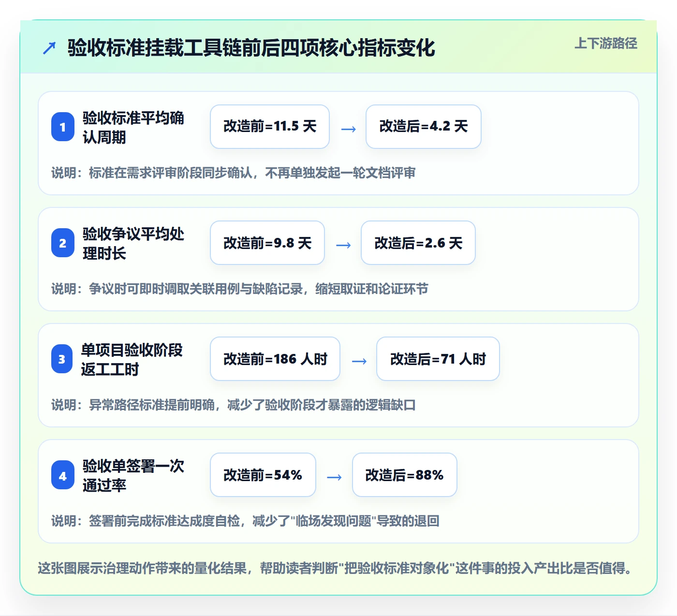Click the trend arrow icon beside the title

point(49,48)
